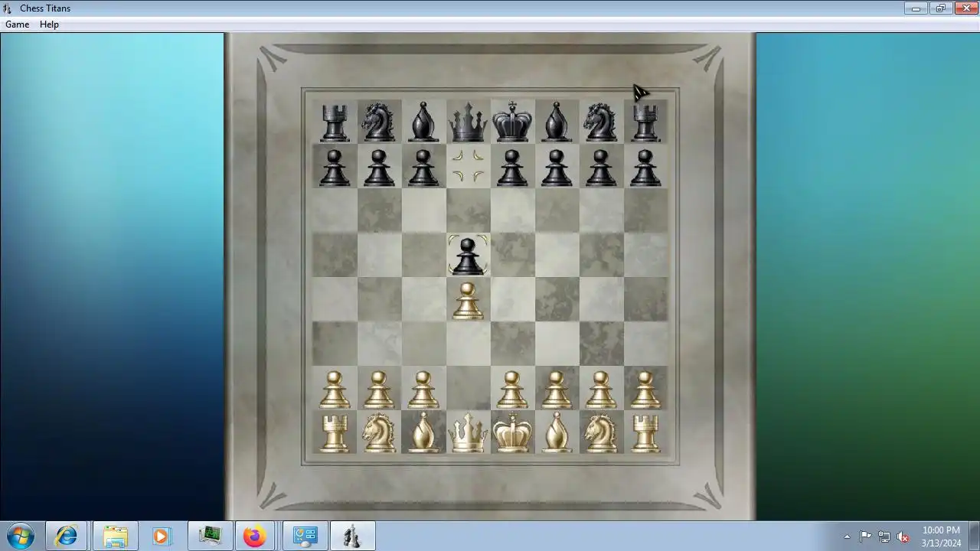Open the clock showing 10:00 PM

941,536
